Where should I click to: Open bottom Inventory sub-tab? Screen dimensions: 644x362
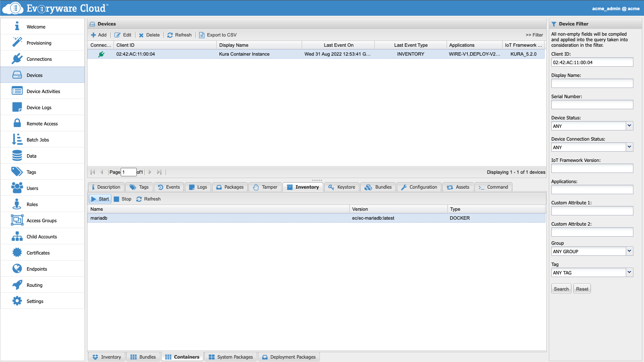(x=107, y=357)
